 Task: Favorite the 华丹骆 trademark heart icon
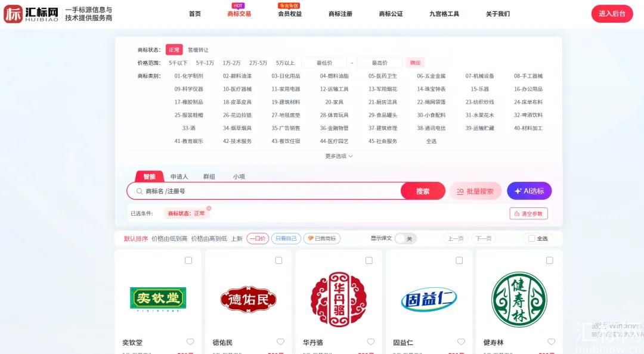coord(371,341)
